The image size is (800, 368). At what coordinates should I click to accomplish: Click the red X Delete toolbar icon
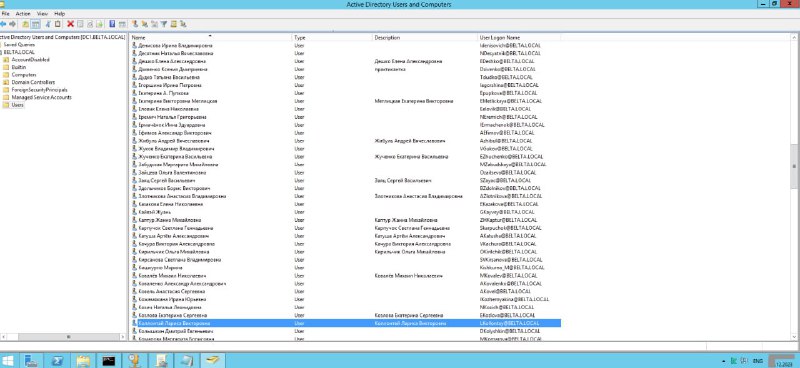(x=70, y=24)
